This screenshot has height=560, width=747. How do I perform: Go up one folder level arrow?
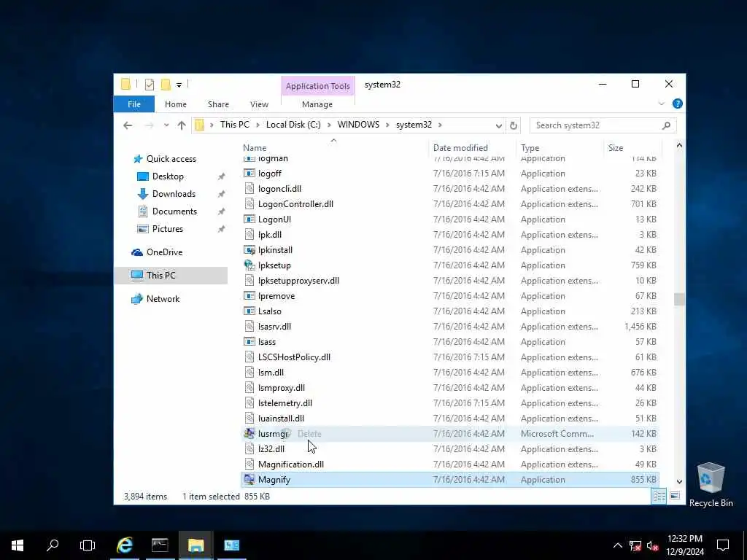click(182, 125)
